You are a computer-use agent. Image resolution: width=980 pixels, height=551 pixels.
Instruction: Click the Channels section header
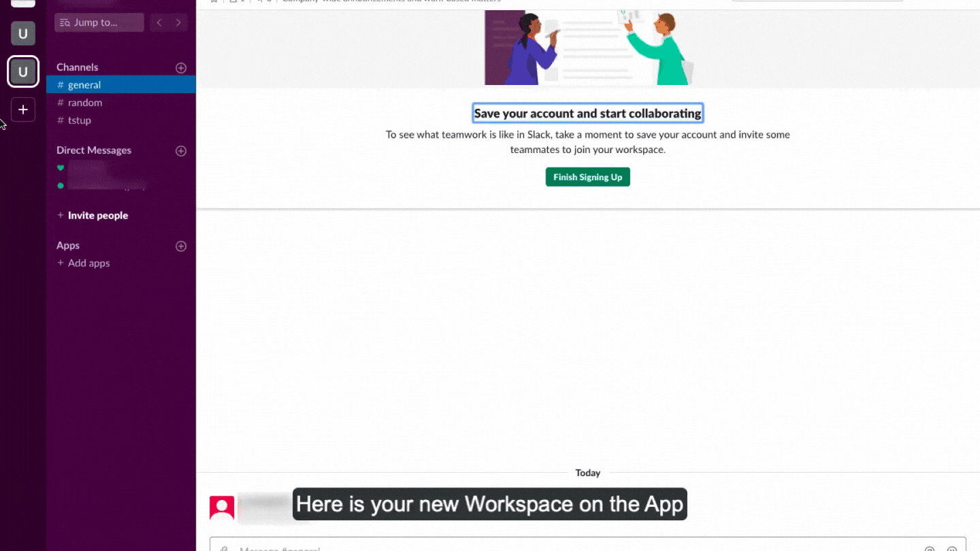pos(77,67)
